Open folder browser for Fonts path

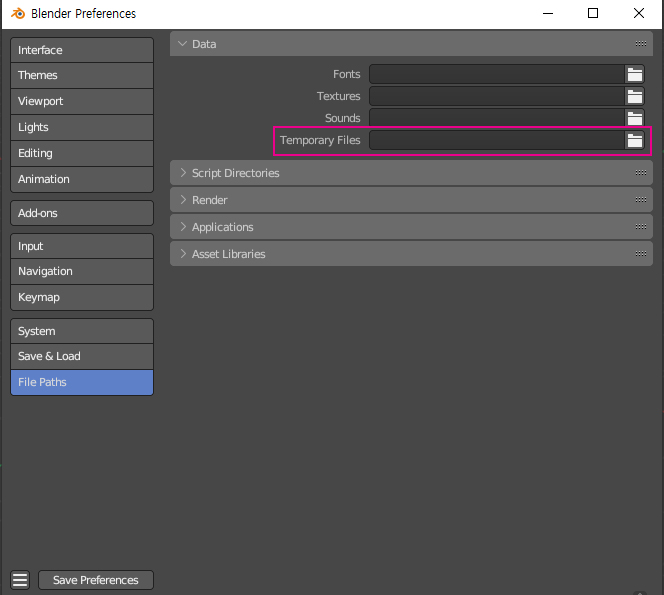[634, 75]
